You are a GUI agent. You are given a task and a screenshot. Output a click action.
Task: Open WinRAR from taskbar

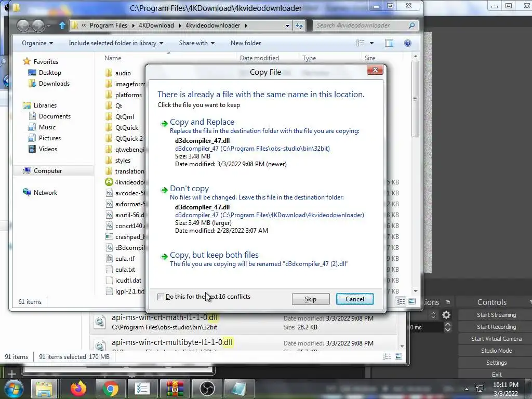pyautogui.click(x=175, y=389)
